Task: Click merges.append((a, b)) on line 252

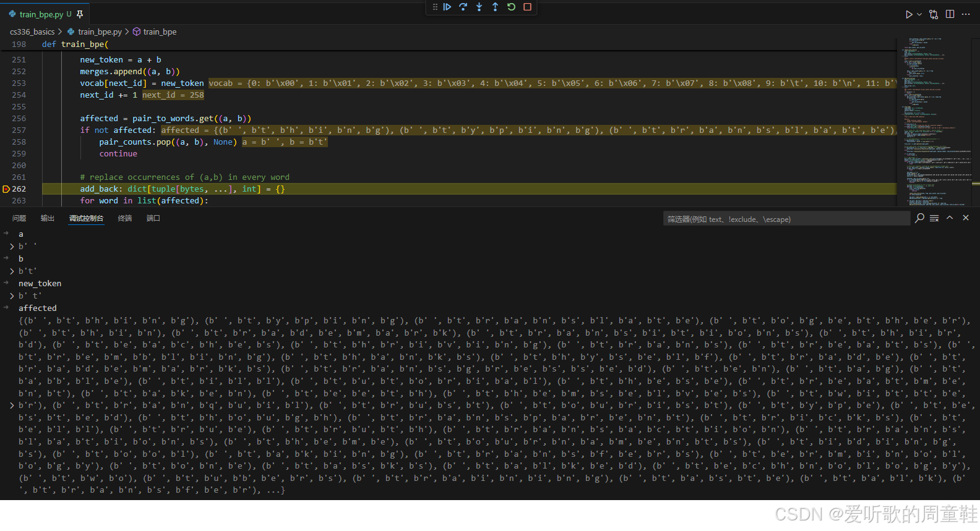Action: coord(130,72)
